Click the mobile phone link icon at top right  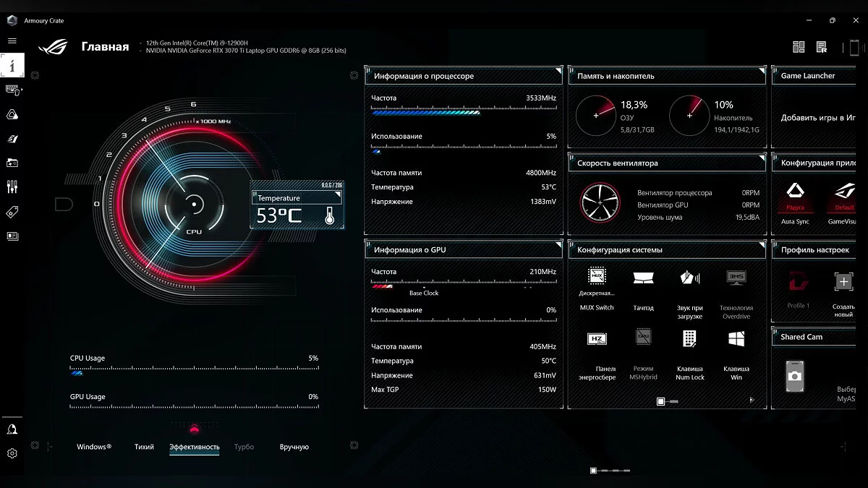pyautogui.click(x=854, y=48)
